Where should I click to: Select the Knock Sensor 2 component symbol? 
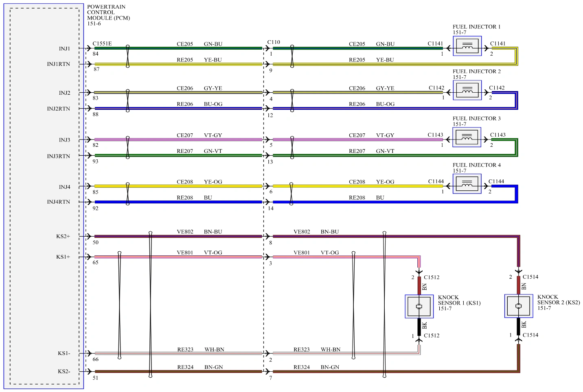[x=519, y=306]
